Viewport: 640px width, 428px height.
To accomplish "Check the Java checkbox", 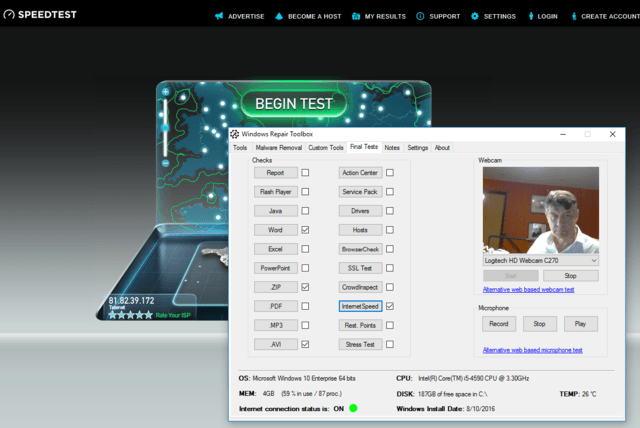I will 305,211.
